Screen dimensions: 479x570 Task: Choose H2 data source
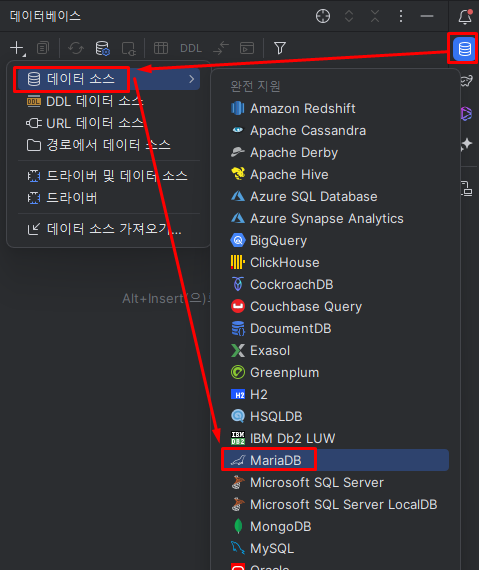tap(335, 394)
